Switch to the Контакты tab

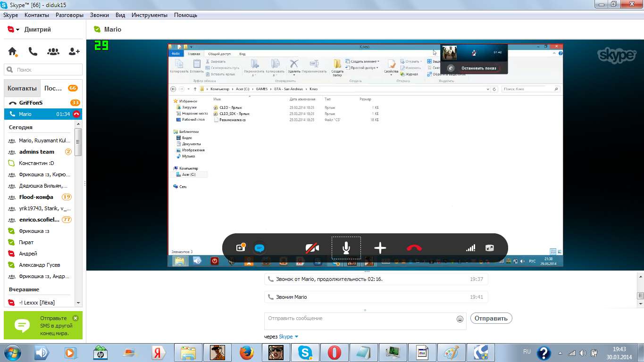tap(22, 88)
